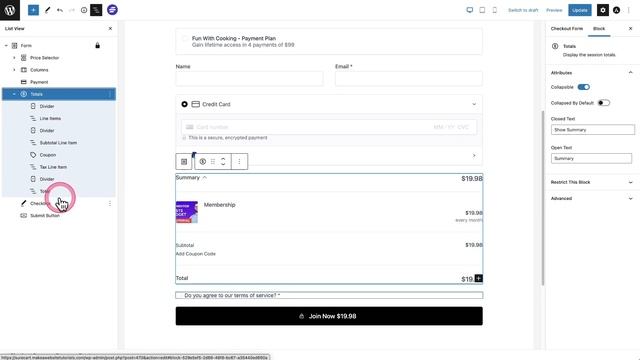Expand the Price Selector tree item
The image size is (640, 360).
coord(14,58)
